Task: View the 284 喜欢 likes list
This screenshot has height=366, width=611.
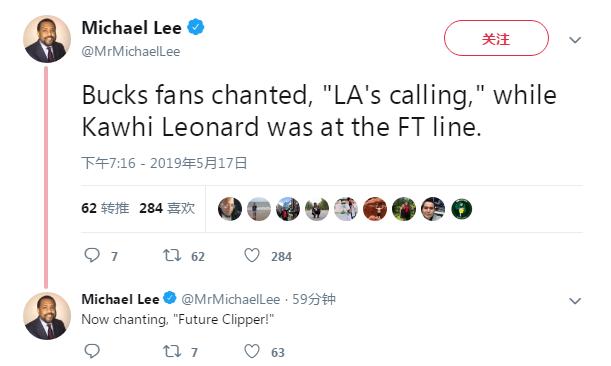Action: (167, 208)
